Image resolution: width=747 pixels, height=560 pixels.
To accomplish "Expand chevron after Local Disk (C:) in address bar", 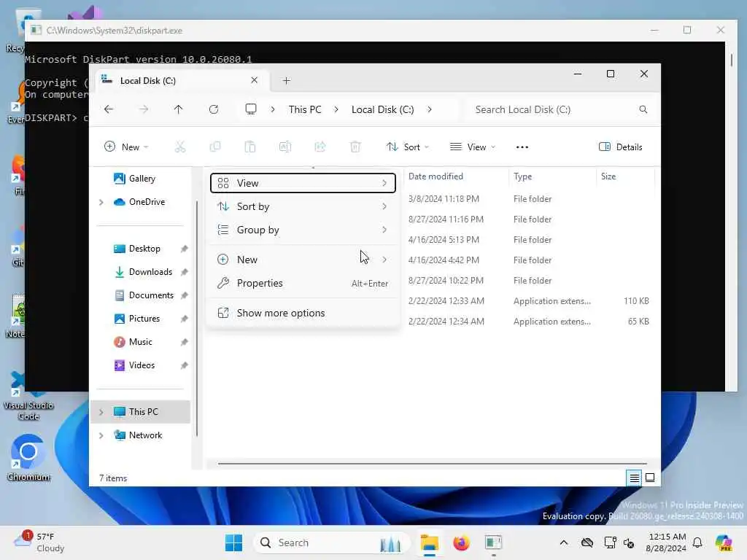I will (429, 109).
